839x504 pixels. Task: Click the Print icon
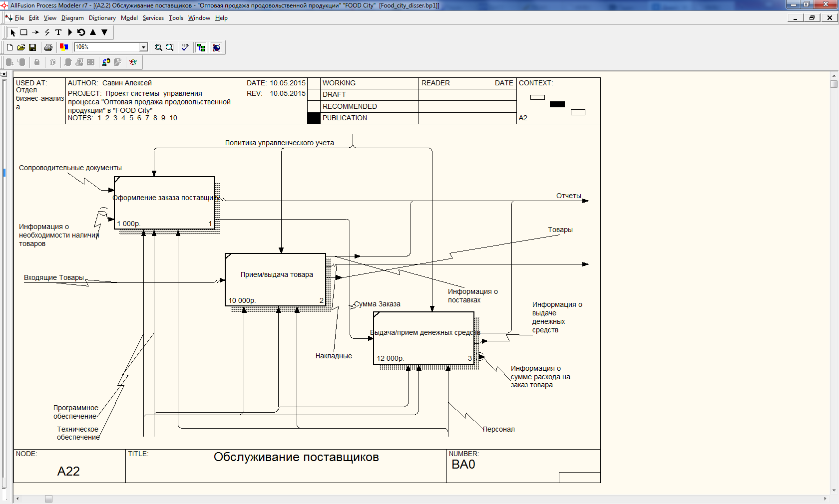click(x=48, y=47)
